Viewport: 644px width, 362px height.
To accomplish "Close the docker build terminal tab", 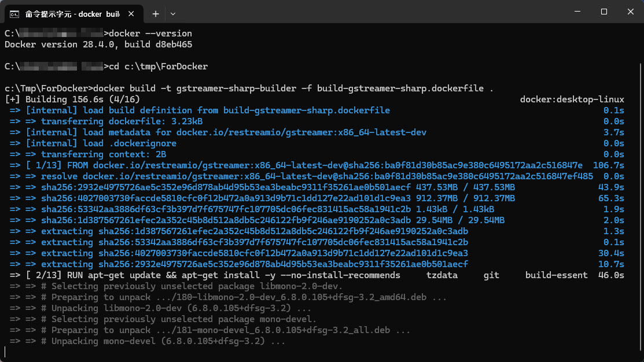I will click(x=132, y=13).
